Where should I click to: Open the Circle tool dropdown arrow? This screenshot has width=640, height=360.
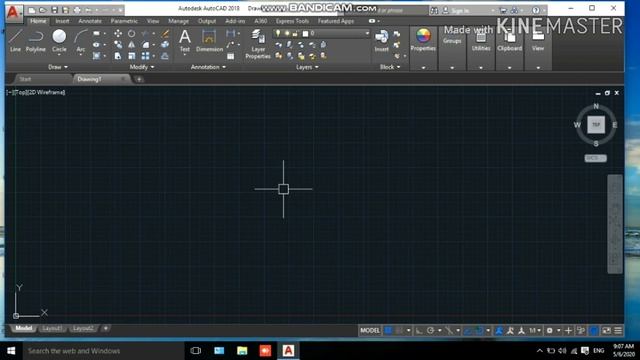tap(59, 55)
